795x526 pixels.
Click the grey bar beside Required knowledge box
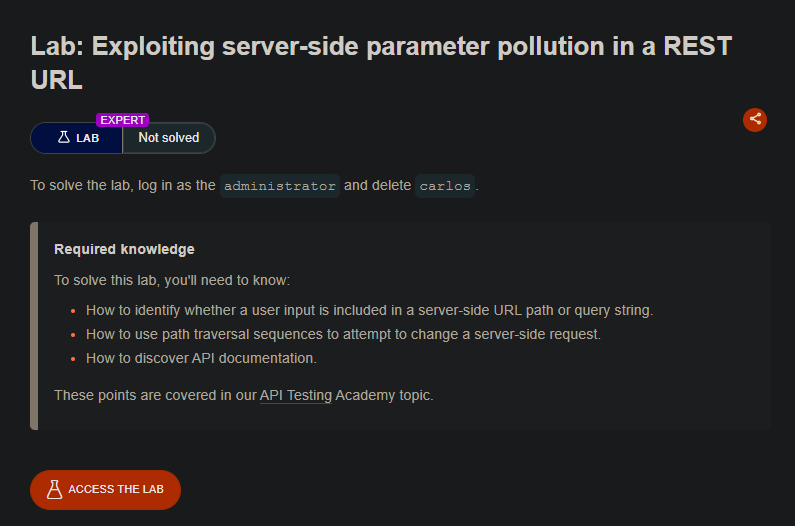[34, 326]
